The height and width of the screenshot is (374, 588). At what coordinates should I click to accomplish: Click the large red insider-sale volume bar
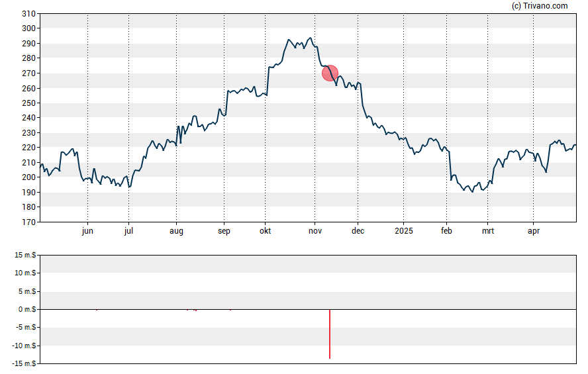tap(330, 334)
